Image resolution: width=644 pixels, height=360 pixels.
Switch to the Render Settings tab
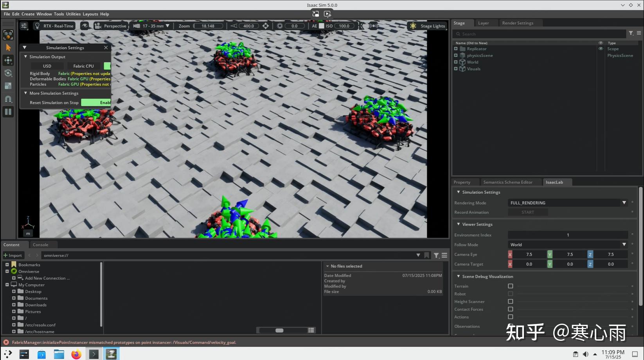point(517,23)
